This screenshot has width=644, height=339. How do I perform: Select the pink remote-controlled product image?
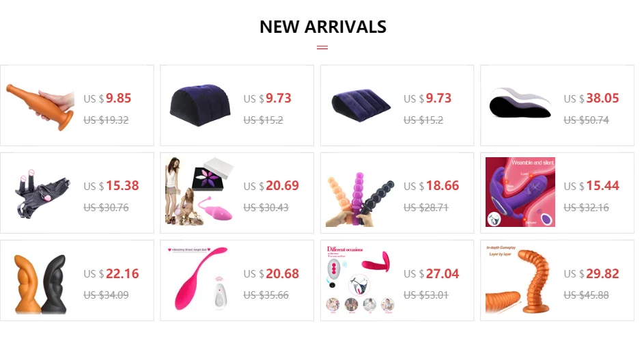click(200, 280)
